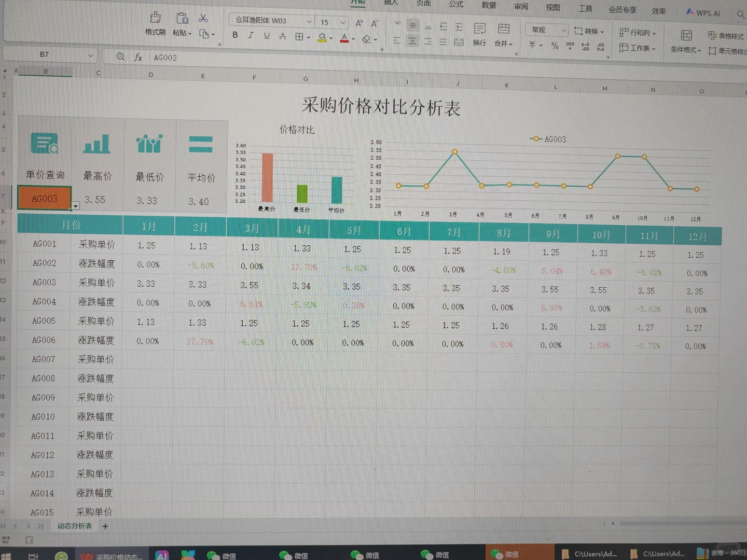This screenshot has height=560, width=747.
Task: Toggle italic formatting
Action: click(251, 35)
